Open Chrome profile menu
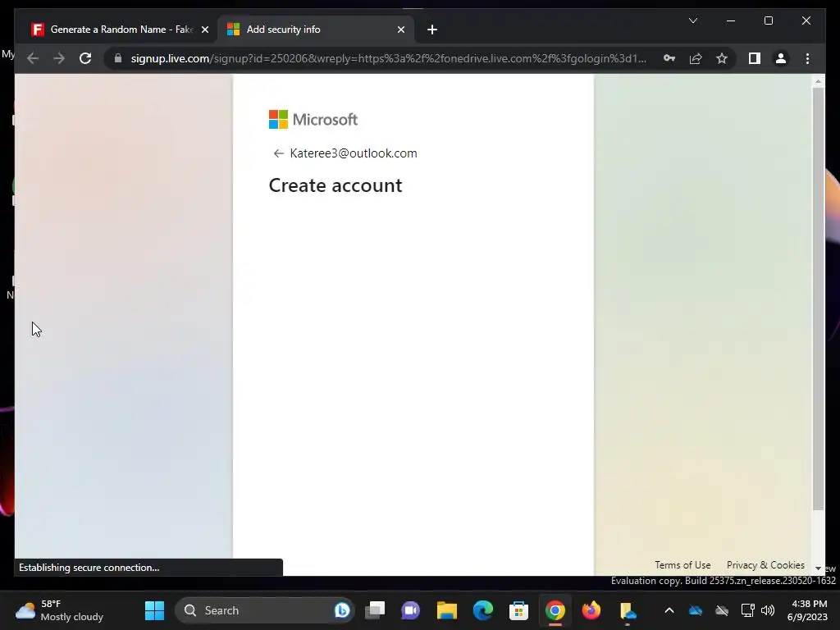 coord(781,58)
